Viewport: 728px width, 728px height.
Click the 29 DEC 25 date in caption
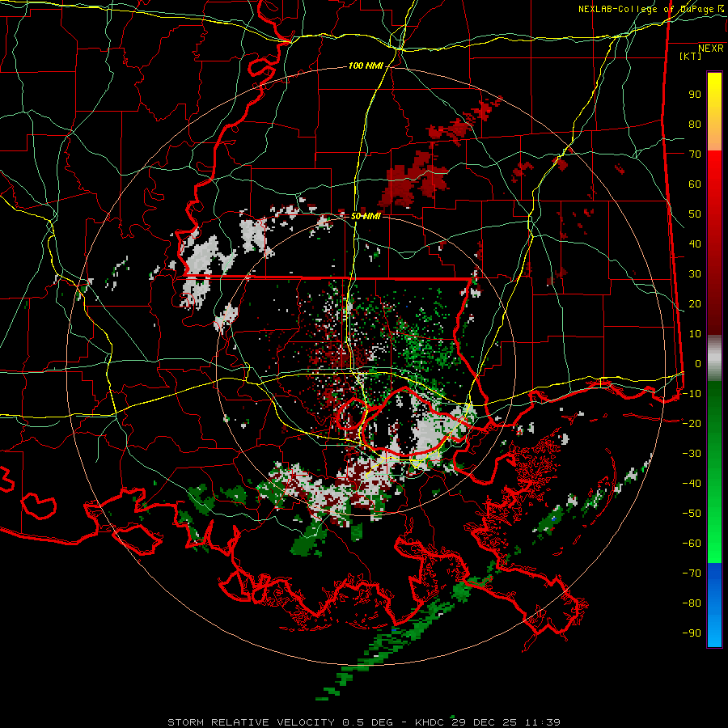pyautogui.click(x=485, y=722)
